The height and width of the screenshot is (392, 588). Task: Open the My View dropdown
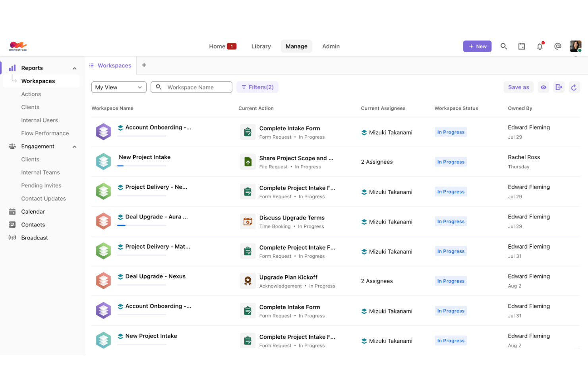click(x=119, y=87)
